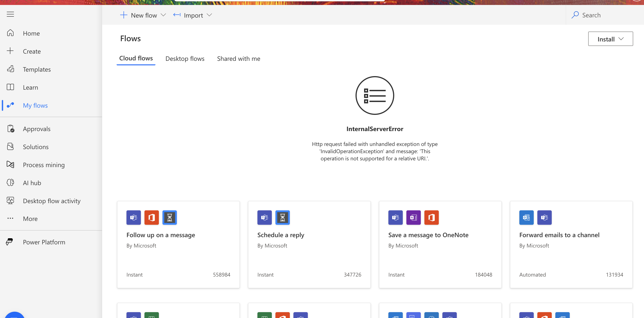
Task: Click the Process mining icon
Action: (10, 165)
